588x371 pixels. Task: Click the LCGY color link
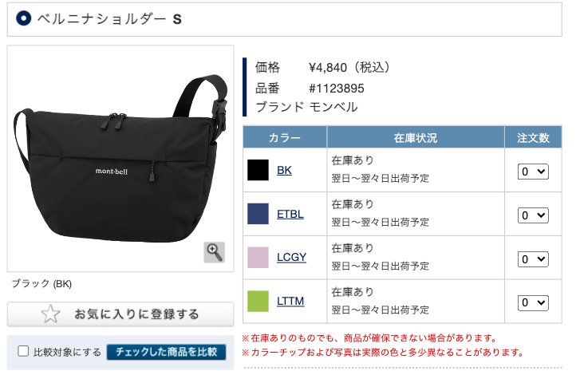[x=292, y=258]
